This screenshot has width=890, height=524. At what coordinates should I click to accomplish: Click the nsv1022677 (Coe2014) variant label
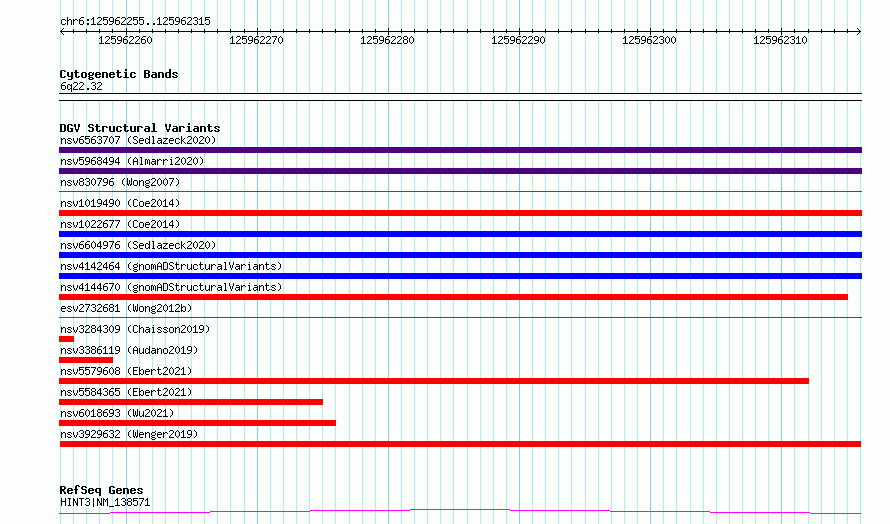(120, 224)
